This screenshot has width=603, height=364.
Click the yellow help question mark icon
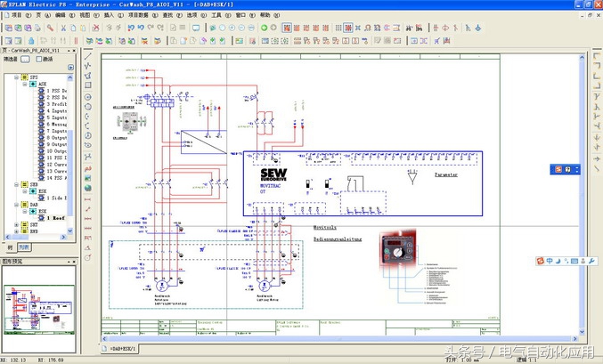tap(567, 168)
